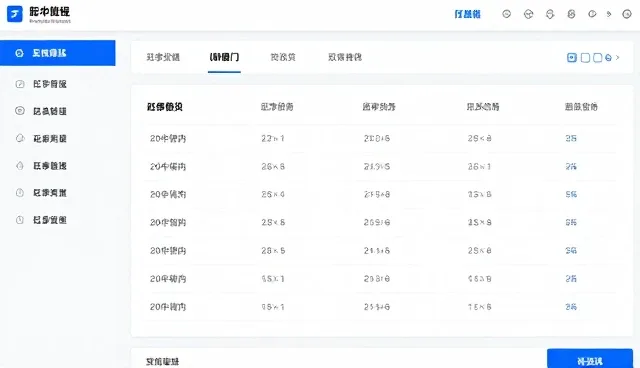The image size is (640, 368).
Task: Click the cube-shaped icon in the top header
Action: [529, 15]
